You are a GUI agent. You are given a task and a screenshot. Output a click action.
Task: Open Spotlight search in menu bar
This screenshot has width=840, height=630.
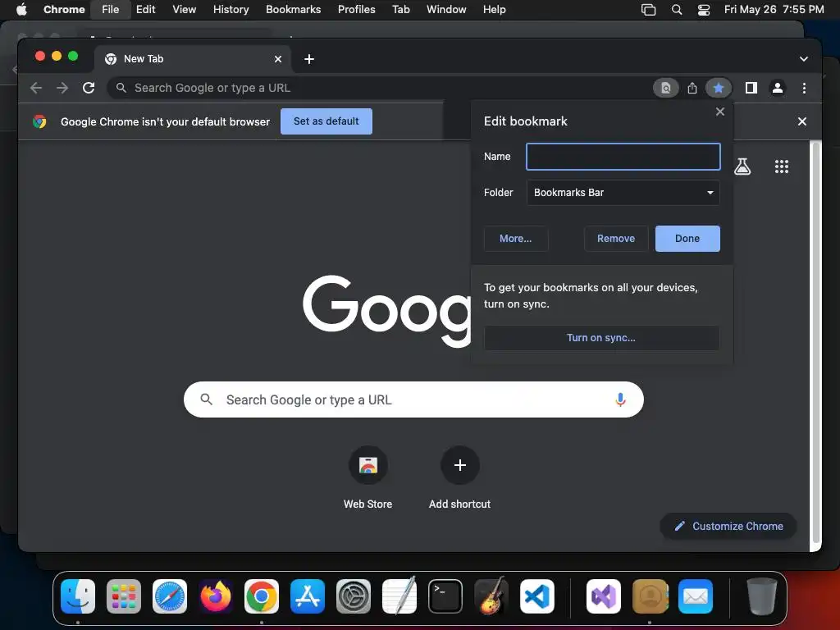[x=677, y=10]
